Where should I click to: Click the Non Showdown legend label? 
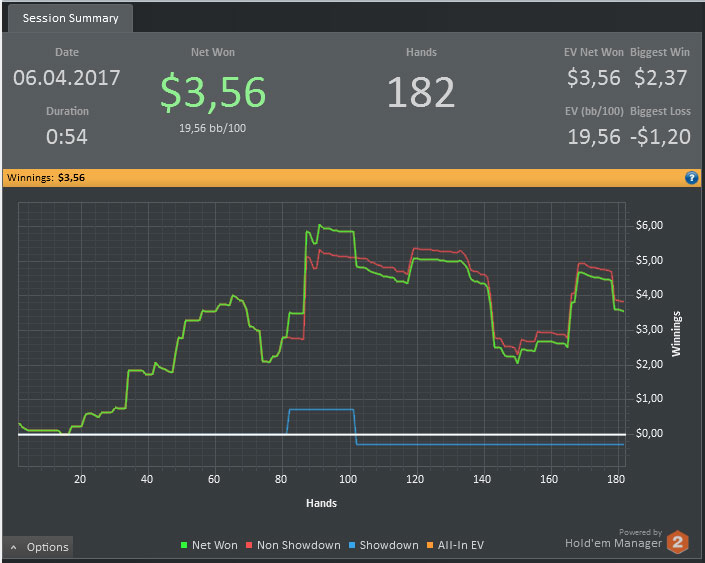[x=299, y=545]
